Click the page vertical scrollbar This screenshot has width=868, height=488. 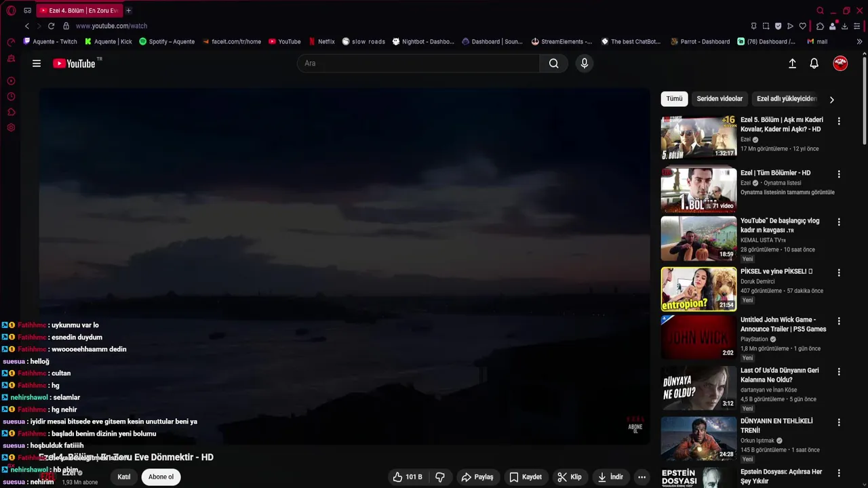865,102
